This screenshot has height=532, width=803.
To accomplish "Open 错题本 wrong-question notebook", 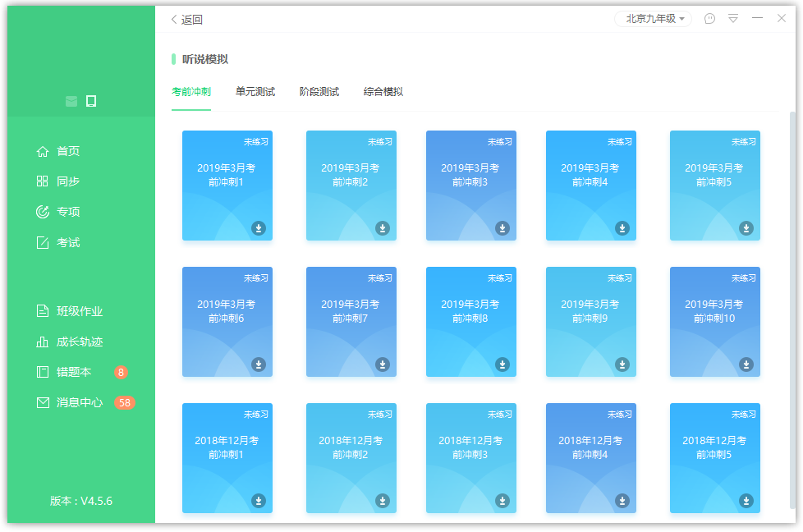I will [x=64, y=372].
